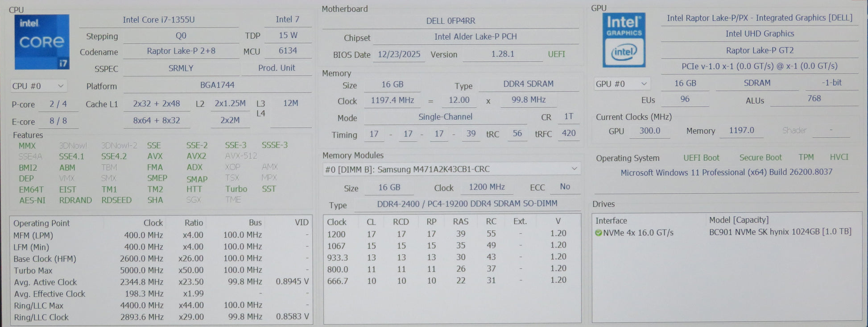868x327 pixels.
Task: Click the DELL 0FP4RR motherboard field
Action: click(451, 21)
